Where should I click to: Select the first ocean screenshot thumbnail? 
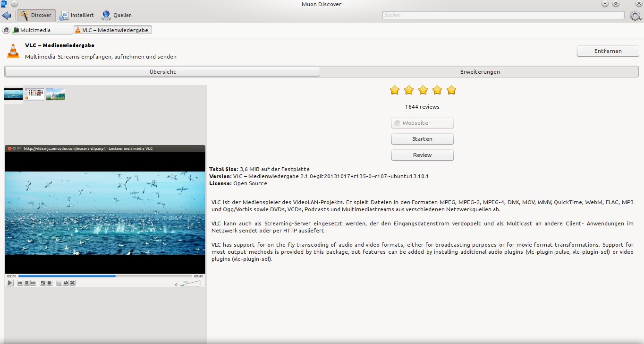13,94
